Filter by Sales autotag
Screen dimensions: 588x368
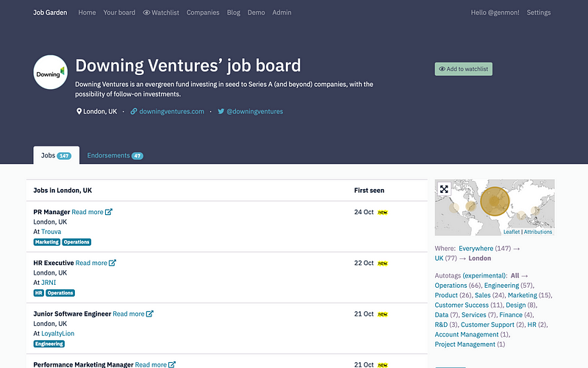click(483, 295)
